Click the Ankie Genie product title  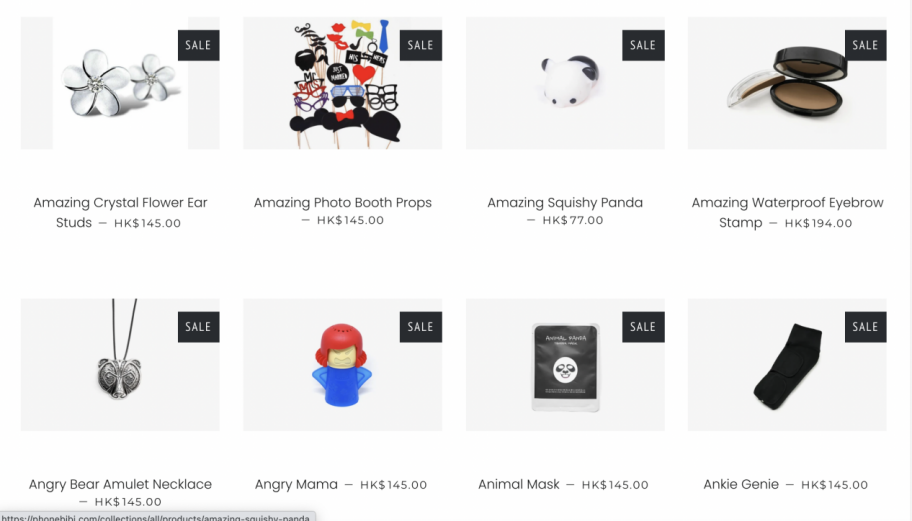click(x=740, y=484)
